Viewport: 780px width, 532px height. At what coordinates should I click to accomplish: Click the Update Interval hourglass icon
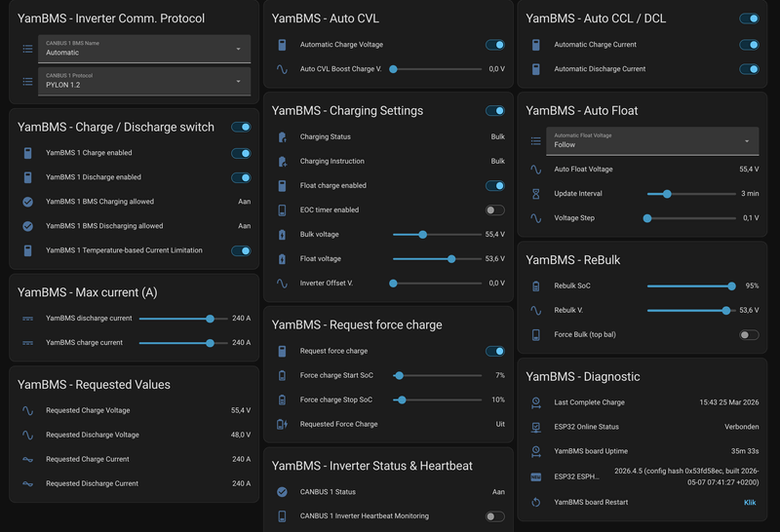(535, 194)
